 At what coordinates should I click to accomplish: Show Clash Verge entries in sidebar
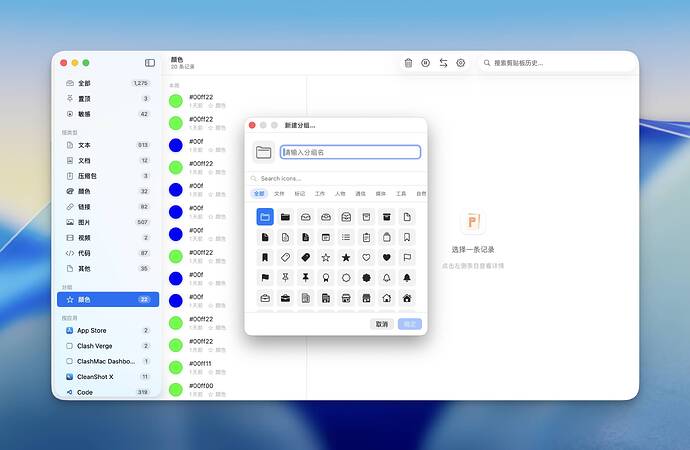point(108,346)
